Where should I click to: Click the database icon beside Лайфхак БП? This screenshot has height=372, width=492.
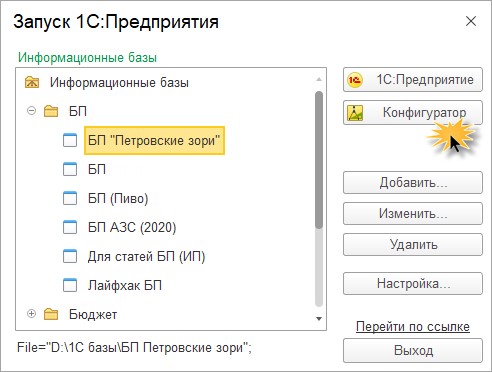70,285
